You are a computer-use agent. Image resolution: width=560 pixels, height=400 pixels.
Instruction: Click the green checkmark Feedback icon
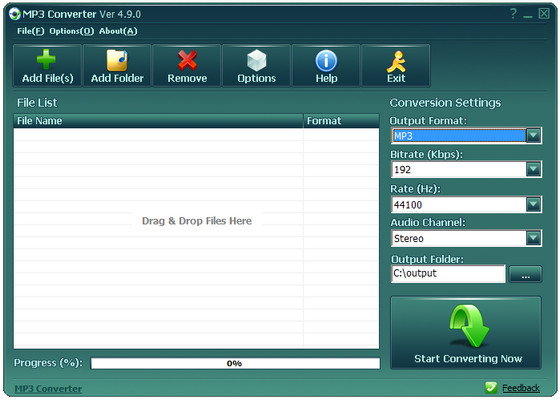[491, 388]
